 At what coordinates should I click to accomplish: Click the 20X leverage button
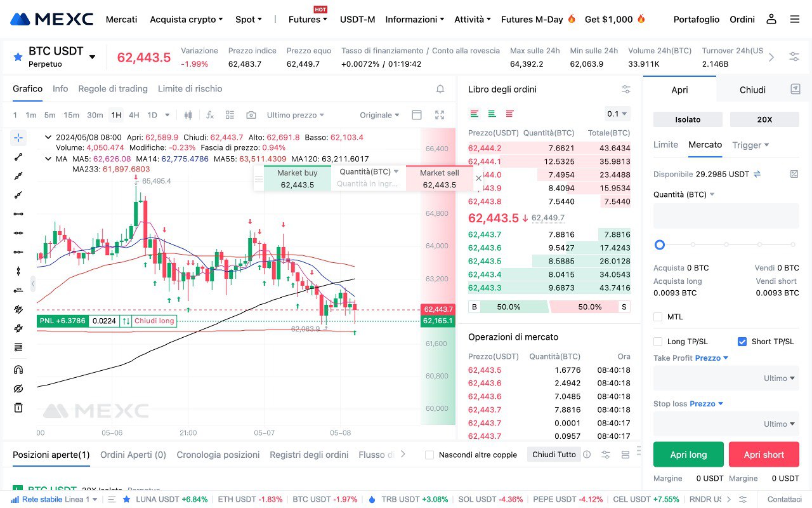coord(764,119)
